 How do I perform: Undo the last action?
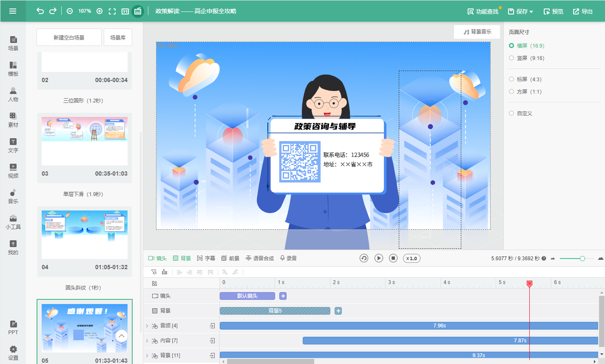[x=40, y=11]
